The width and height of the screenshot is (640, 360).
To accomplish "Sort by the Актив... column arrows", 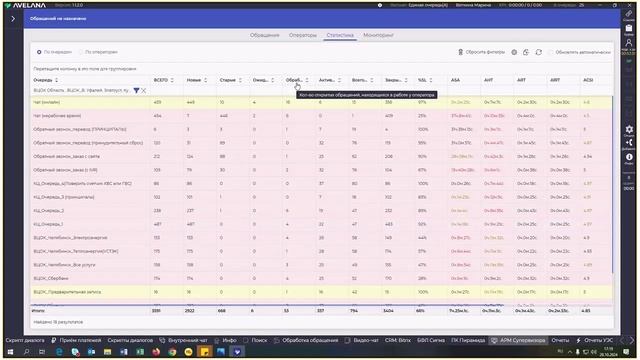I will [339, 80].
